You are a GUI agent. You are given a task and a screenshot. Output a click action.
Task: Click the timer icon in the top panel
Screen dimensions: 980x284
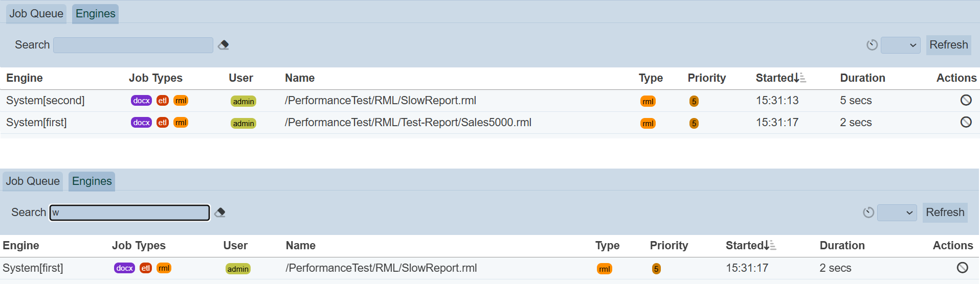pos(872,45)
